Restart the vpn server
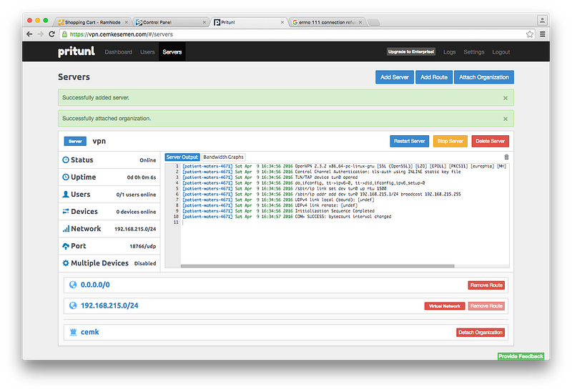 pos(409,141)
